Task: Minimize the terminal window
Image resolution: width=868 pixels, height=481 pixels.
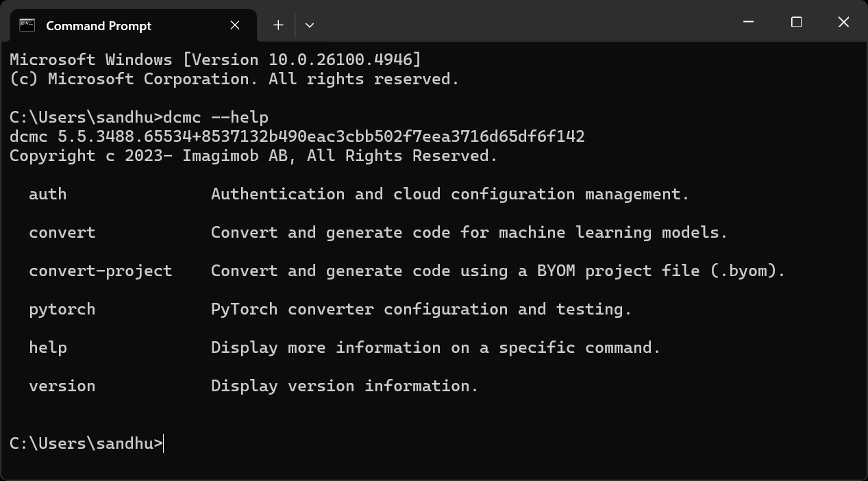Action: click(x=748, y=22)
